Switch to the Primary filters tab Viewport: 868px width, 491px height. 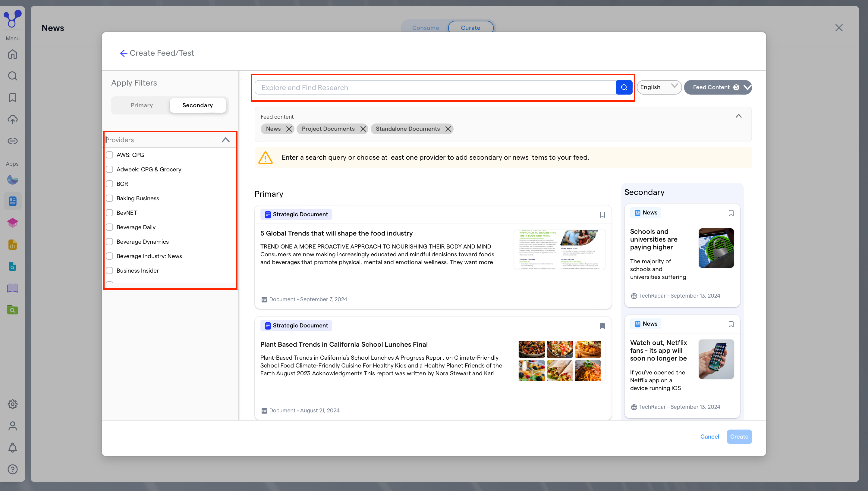(142, 105)
